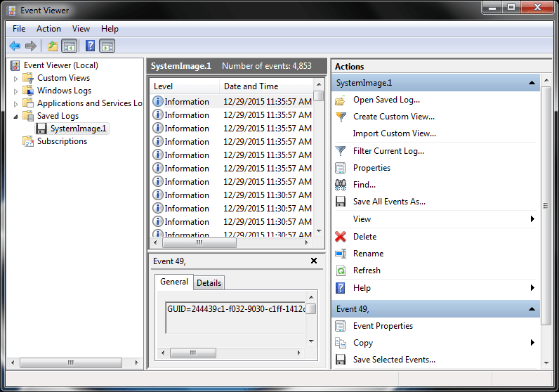Expand the Windows Logs tree node
The image size is (559, 392).
[x=15, y=91]
